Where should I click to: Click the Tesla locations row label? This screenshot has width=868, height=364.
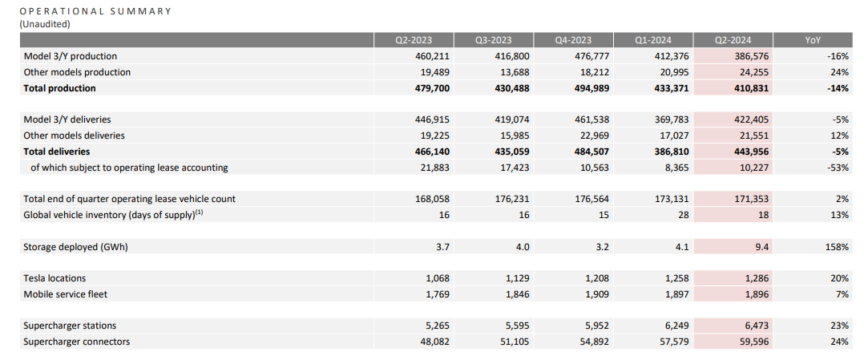click(55, 278)
